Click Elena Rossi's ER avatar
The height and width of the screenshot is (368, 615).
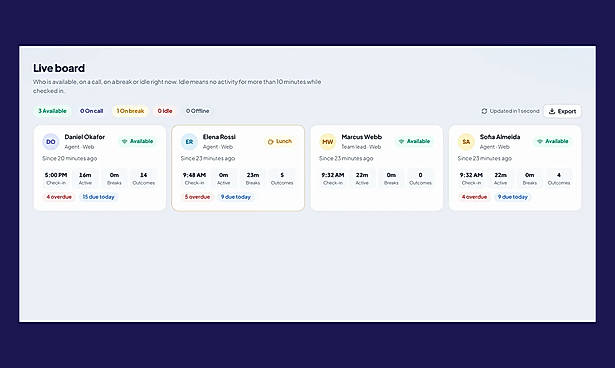coord(189,142)
